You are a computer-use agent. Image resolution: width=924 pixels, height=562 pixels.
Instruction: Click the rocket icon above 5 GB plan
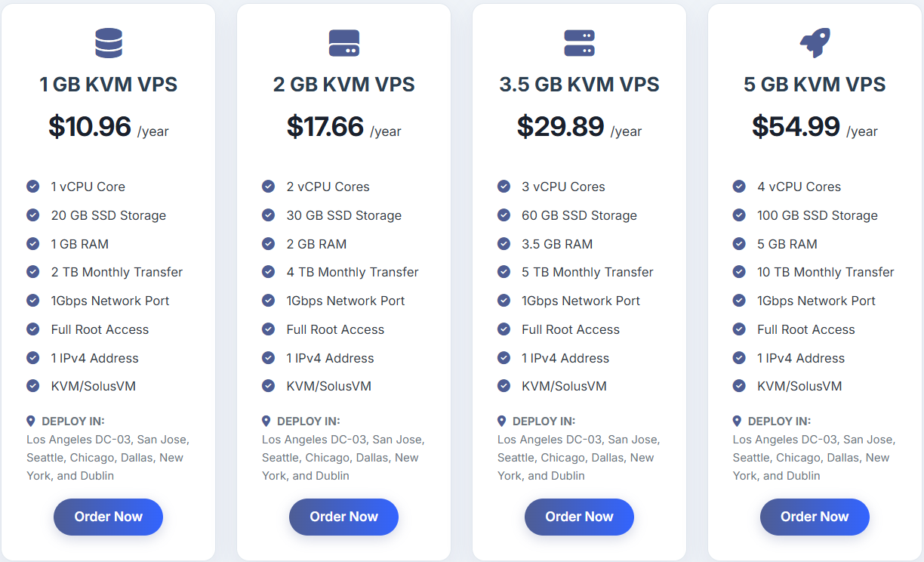[x=815, y=43]
